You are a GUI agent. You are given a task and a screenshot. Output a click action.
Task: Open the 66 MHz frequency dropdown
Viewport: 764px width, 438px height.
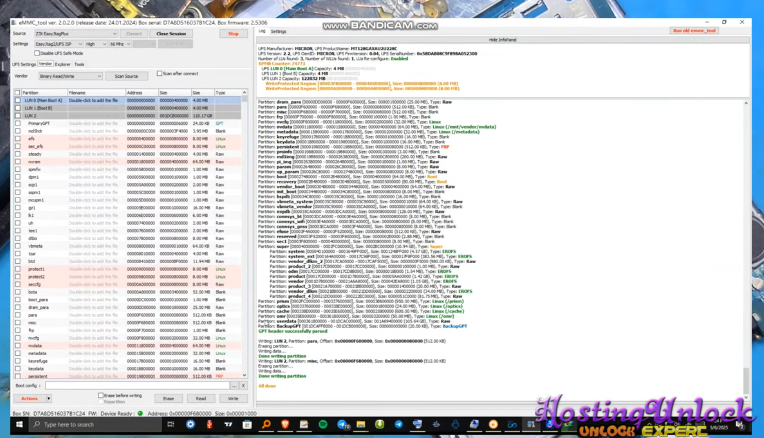(119, 44)
